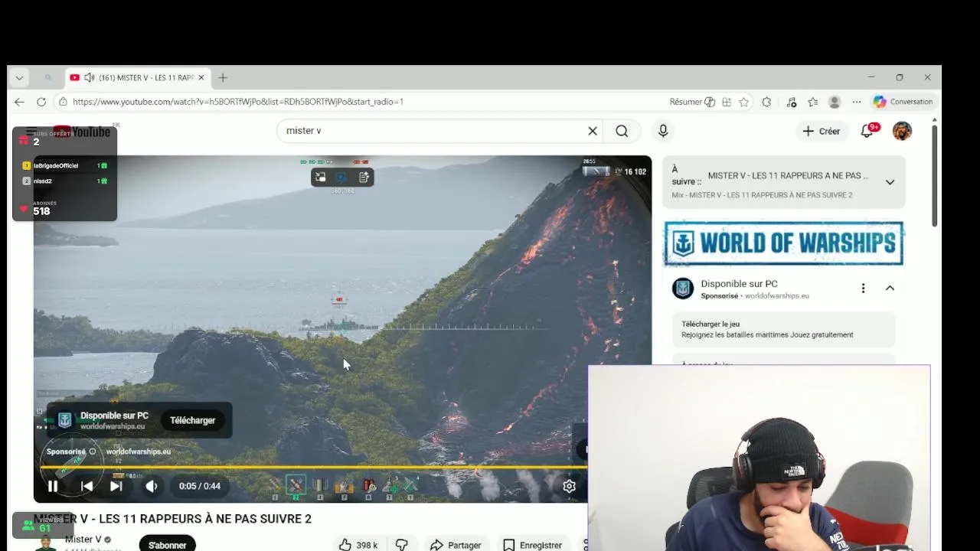This screenshot has height=551, width=980.
Task: Open YouTube notifications bell
Action: [867, 131]
